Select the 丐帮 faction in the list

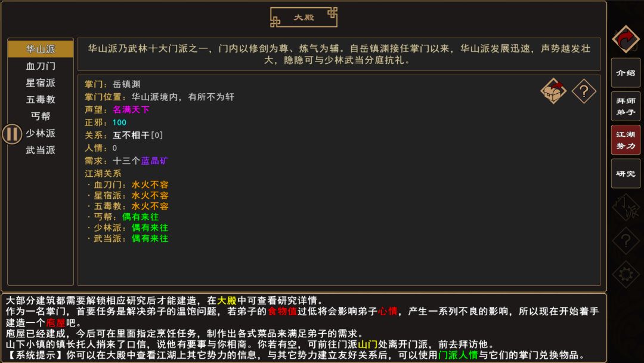(x=41, y=116)
